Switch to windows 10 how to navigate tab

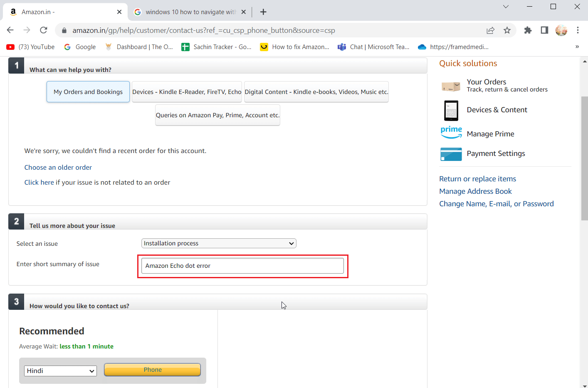coord(190,12)
